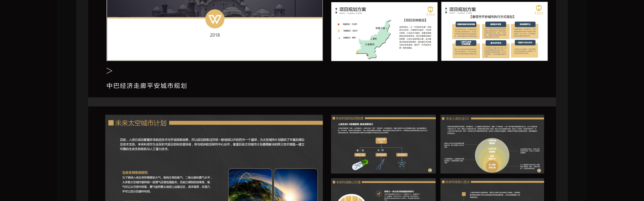Click the nanotechnology molecule icon
644x201 pixels.
(x=402, y=164)
